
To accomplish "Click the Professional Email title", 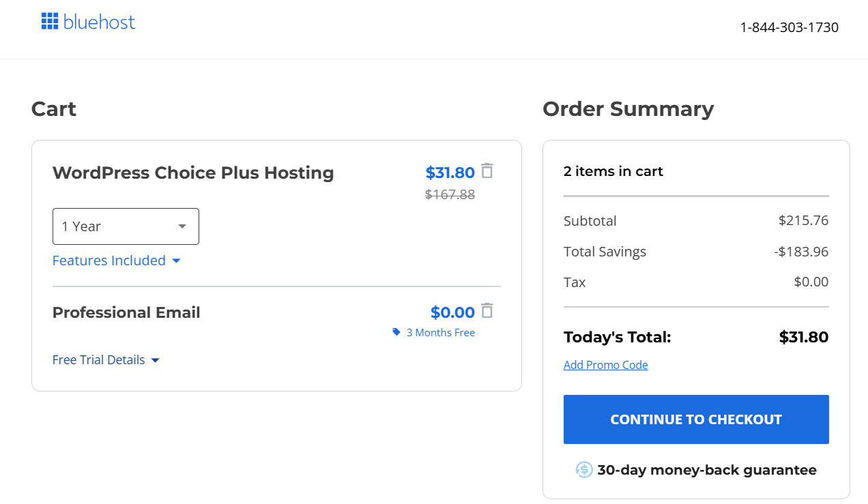I will coord(126,312).
